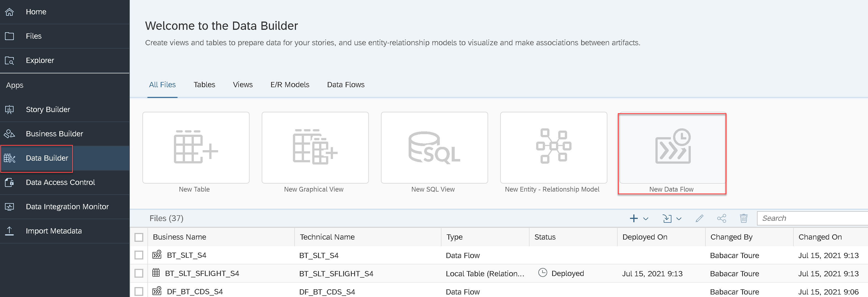The height and width of the screenshot is (297, 868).
Task: Click the Business Name column header
Action: pyautogui.click(x=221, y=237)
